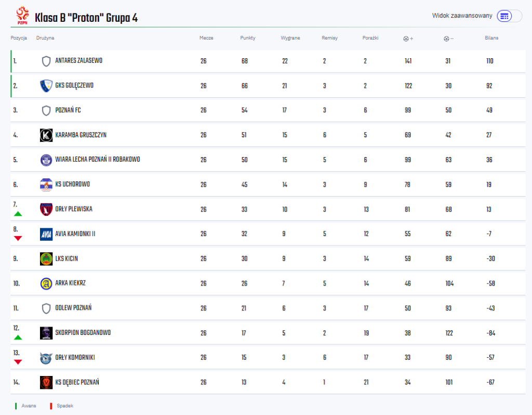Click KS Dębiec Poznań crest
This screenshot has width=532, height=415.
(46, 382)
